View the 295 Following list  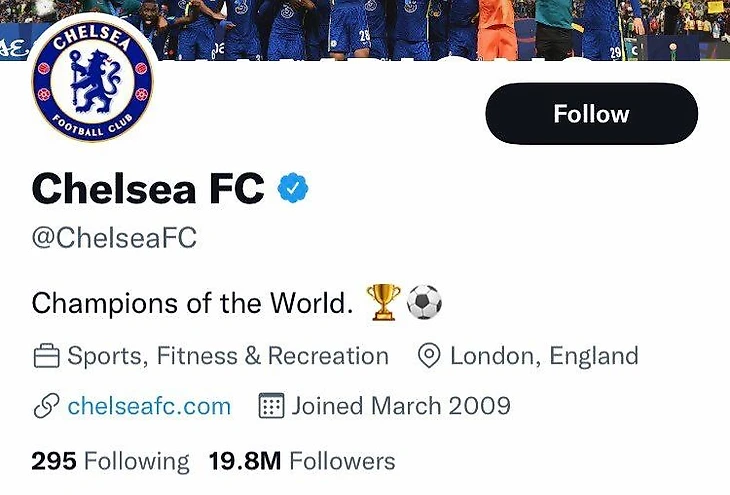(110, 461)
